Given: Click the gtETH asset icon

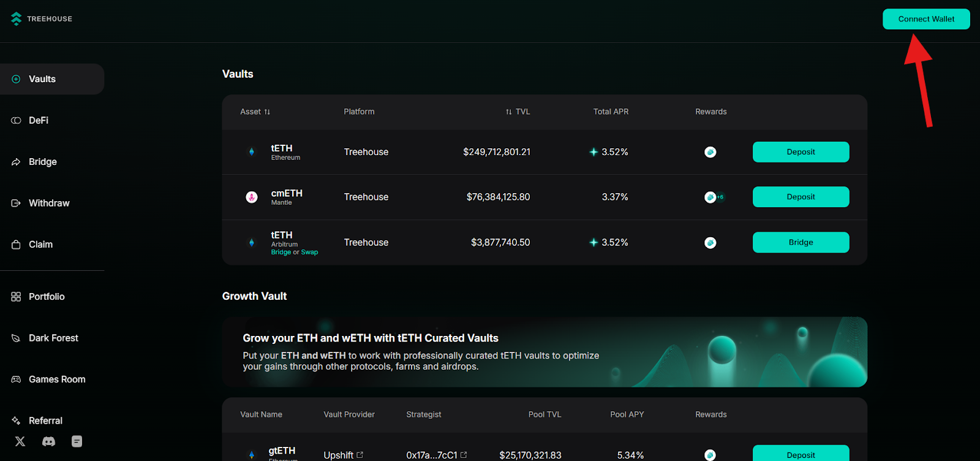Looking at the screenshot, I should click(252, 455).
